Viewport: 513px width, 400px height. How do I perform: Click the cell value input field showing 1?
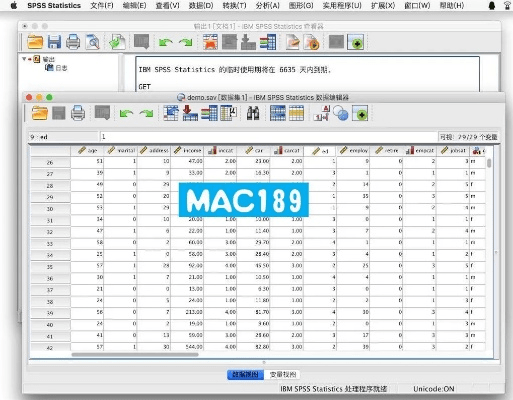(x=268, y=137)
